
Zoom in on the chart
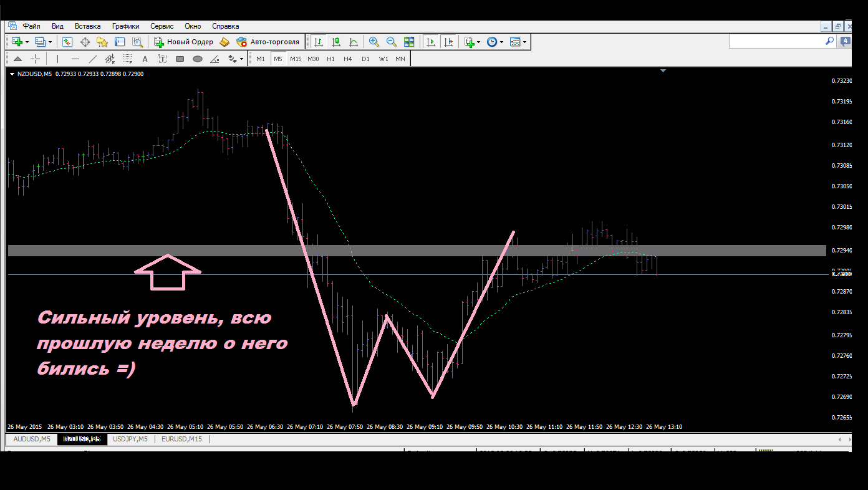tap(374, 42)
